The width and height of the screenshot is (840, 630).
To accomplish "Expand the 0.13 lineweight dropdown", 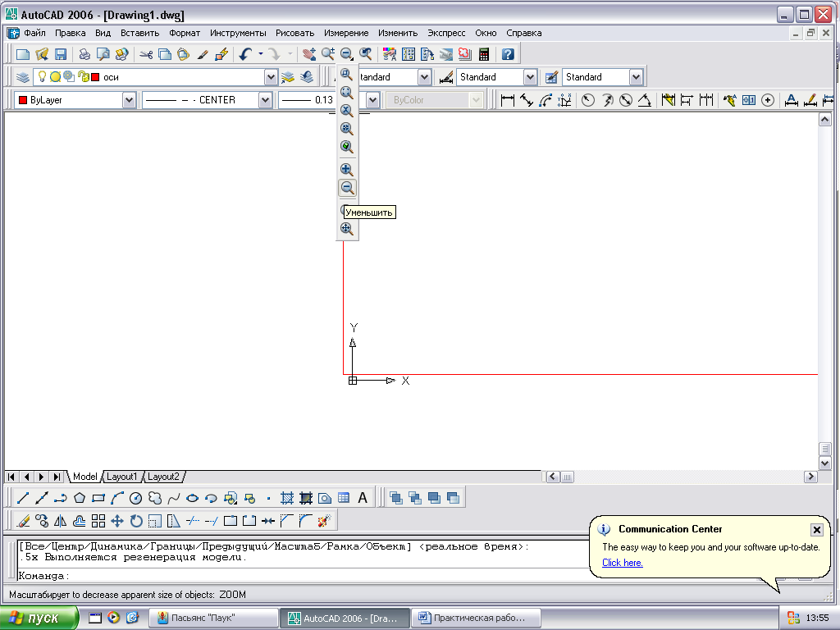I will point(373,100).
